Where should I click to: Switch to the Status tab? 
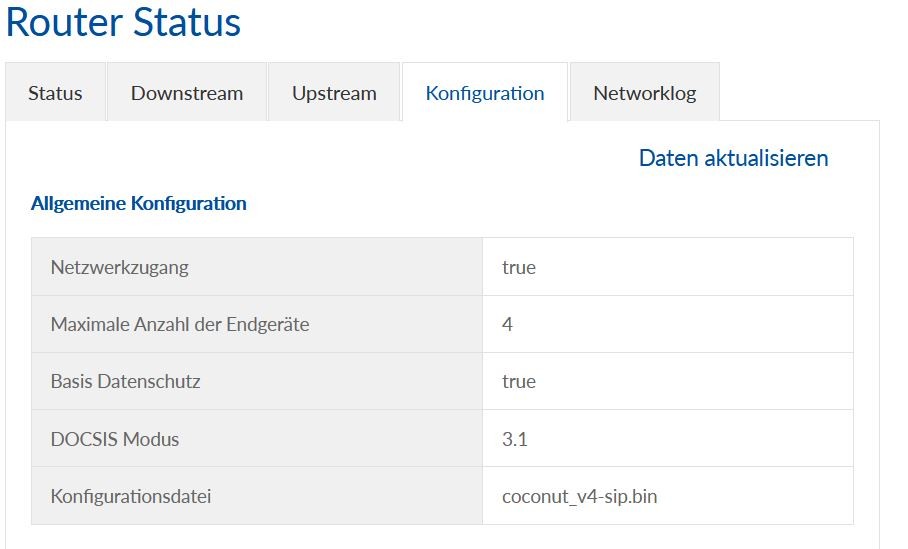coord(55,93)
